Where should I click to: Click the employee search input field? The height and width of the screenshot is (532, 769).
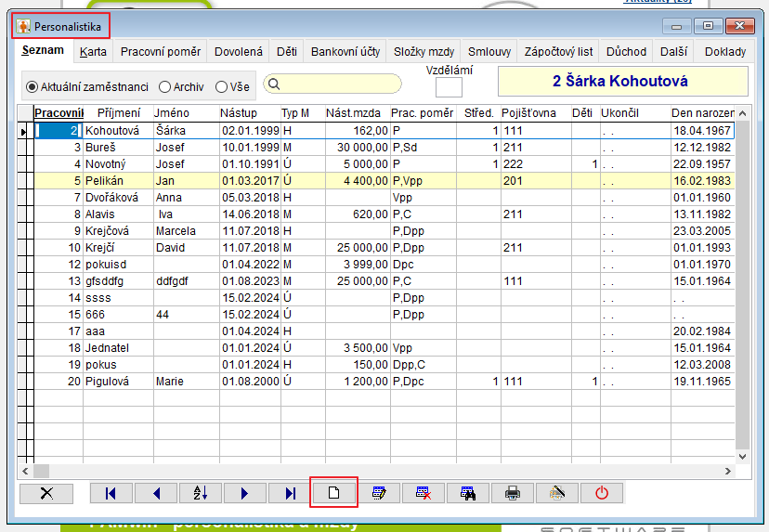[x=332, y=84]
